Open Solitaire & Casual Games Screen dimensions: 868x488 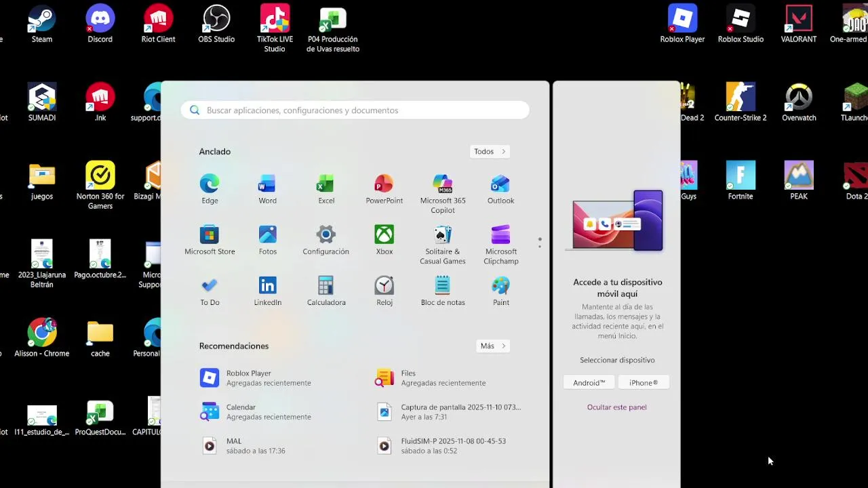click(443, 245)
